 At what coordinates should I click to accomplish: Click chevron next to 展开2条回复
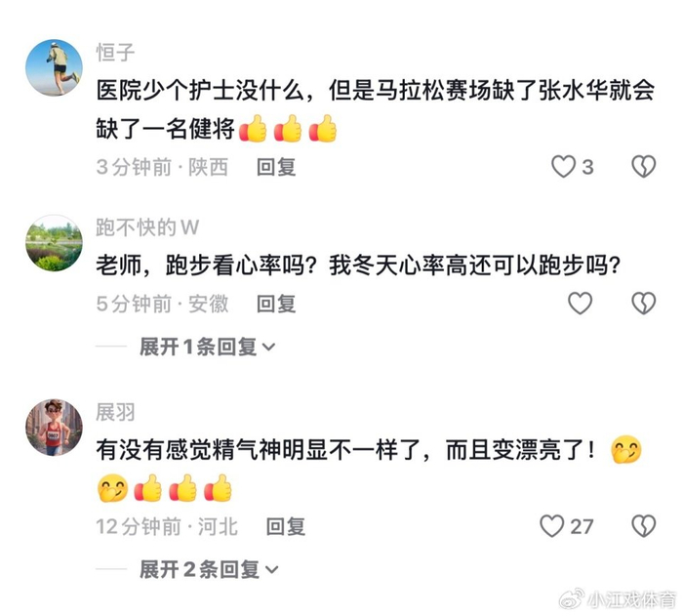(x=271, y=570)
